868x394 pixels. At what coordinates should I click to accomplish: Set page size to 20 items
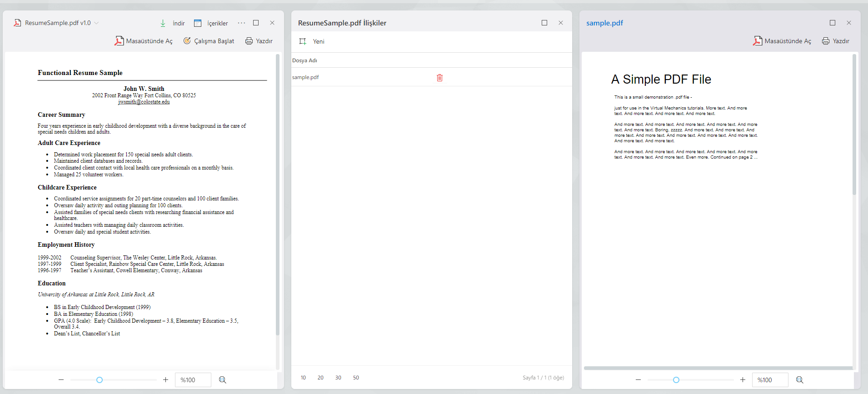click(x=320, y=378)
